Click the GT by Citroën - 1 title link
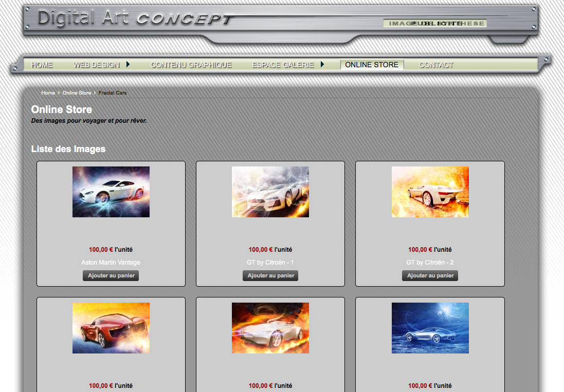Image resolution: width=564 pixels, height=392 pixels. pyautogui.click(x=270, y=263)
